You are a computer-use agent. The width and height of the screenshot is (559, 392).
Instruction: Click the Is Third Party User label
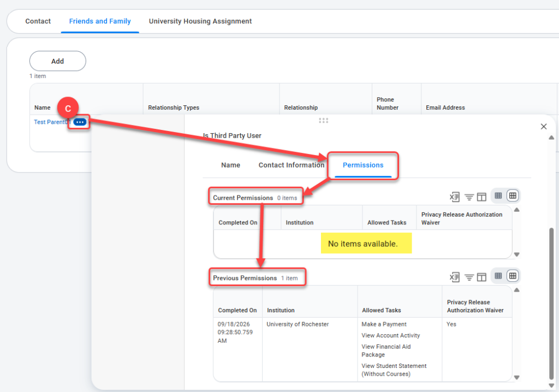[232, 135]
